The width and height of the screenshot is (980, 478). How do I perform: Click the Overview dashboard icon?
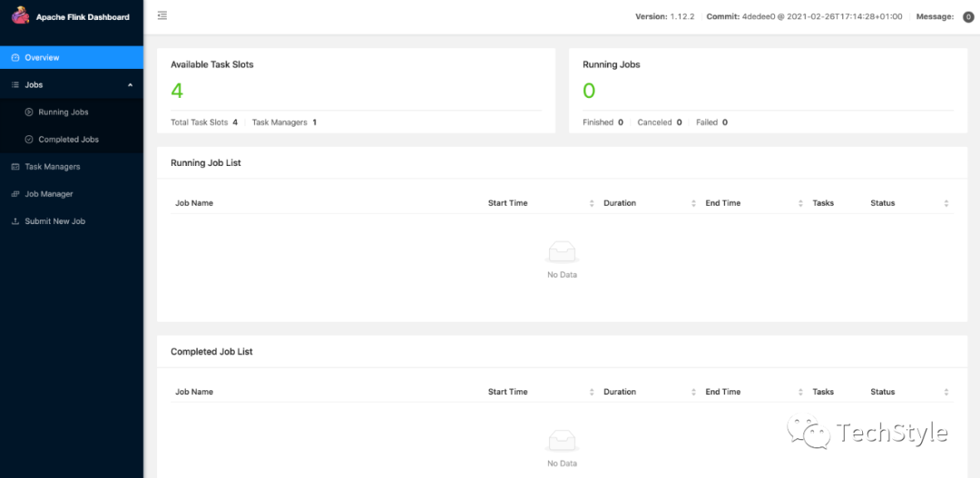tap(15, 58)
